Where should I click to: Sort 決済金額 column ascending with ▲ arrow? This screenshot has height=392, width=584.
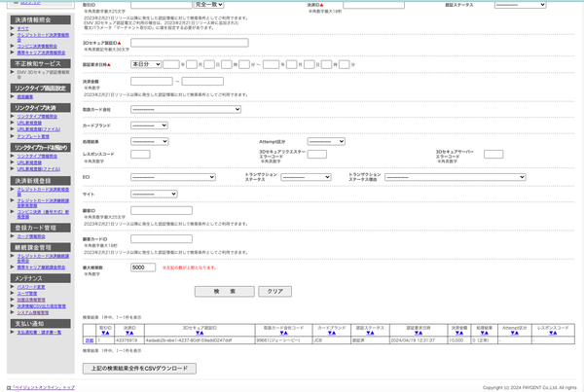(461, 333)
